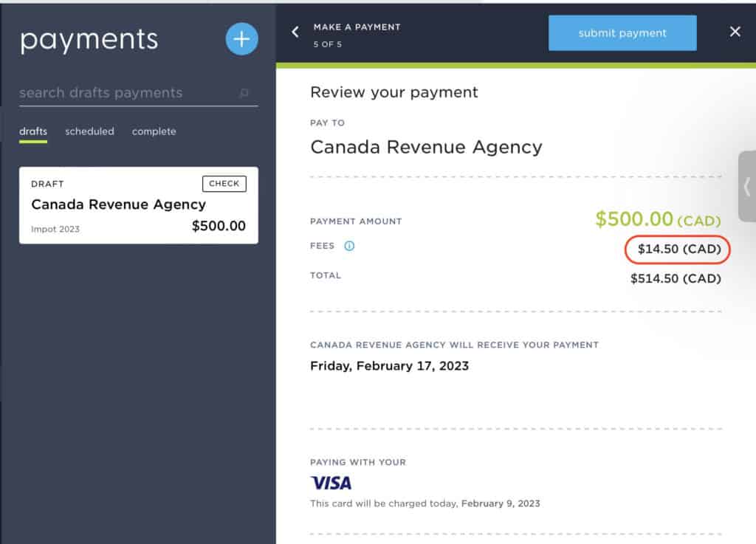The height and width of the screenshot is (544, 756).
Task: Open the complete payments tab
Action: point(154,131)
